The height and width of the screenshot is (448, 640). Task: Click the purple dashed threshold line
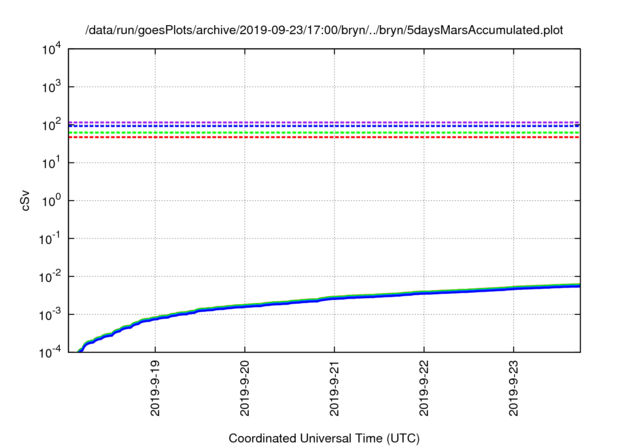click(x=324, y=122)
